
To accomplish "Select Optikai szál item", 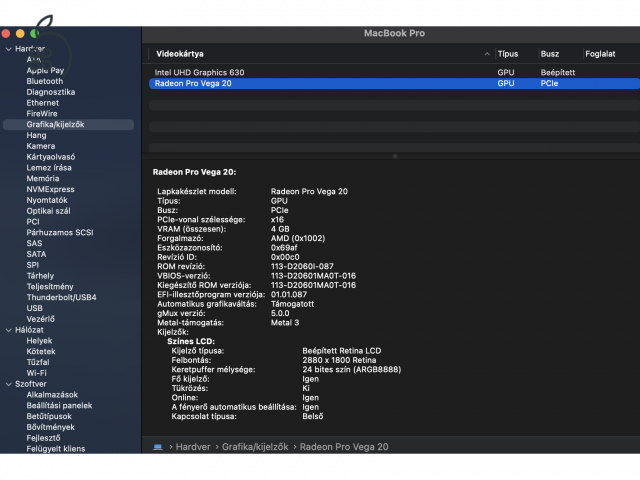I will click(48, 211).
